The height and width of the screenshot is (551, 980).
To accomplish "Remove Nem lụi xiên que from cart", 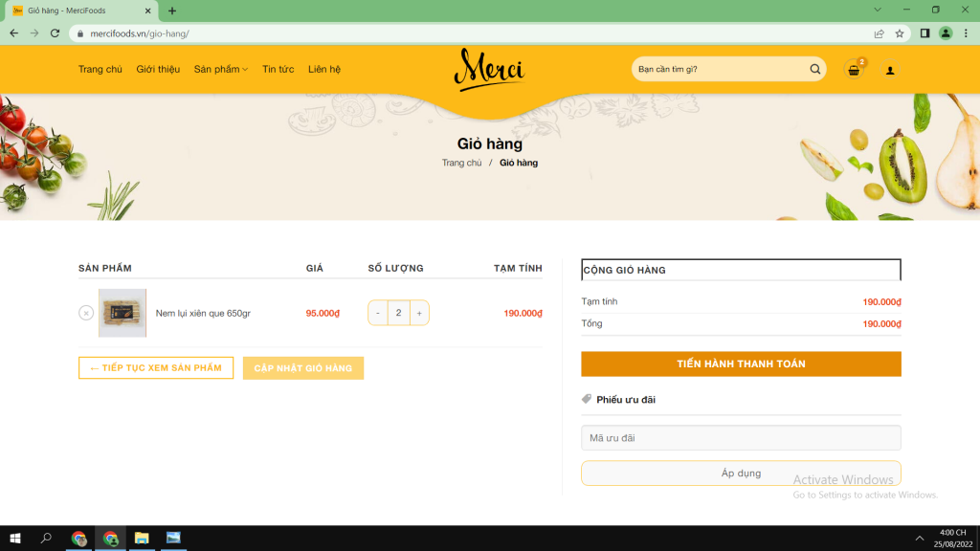I will point(86,313).
